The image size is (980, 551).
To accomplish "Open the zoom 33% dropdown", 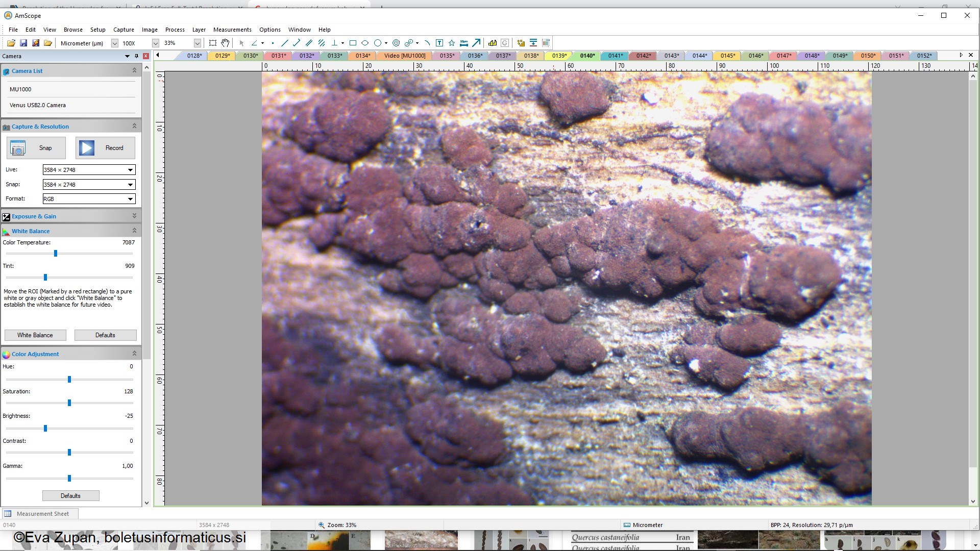I will [198, 43].
